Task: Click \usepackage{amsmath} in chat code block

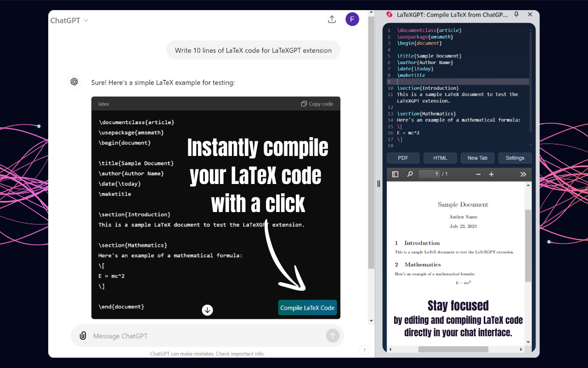Action: [131, 132]
